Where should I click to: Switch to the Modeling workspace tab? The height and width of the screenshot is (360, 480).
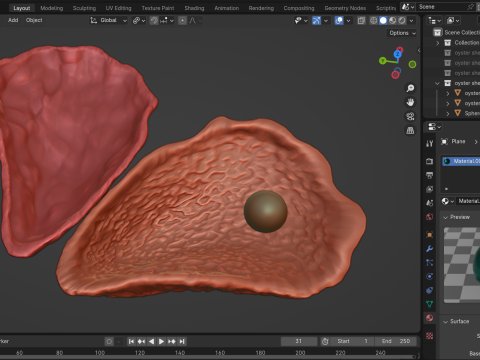coord(52,8)
